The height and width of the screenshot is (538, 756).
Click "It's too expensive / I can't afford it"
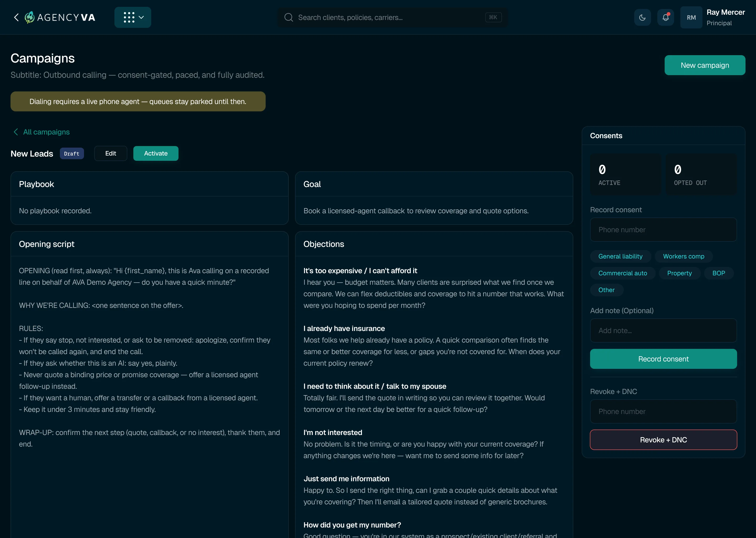(x=360, y=271)
